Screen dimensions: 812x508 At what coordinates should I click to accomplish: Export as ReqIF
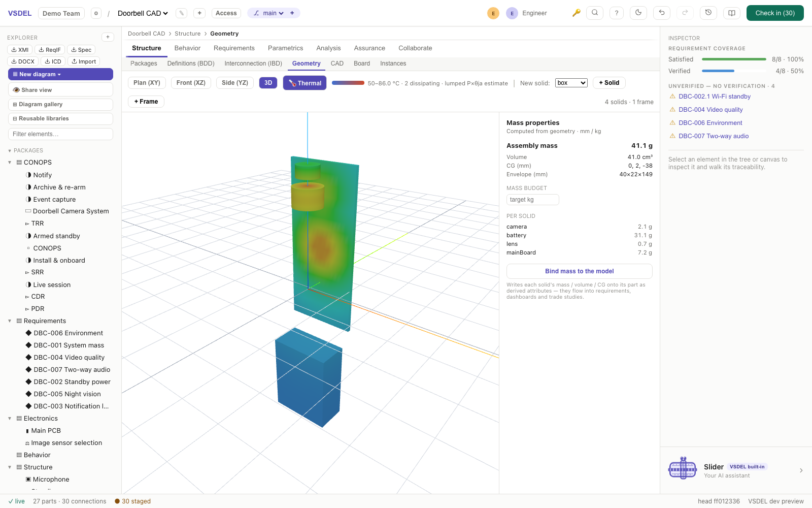[x=50, y=50]
